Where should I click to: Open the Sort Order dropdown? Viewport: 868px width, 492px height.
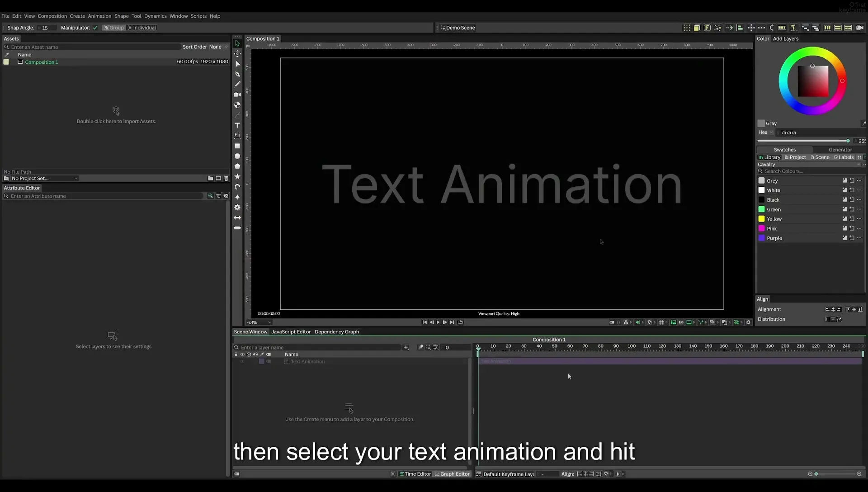pos(218,47)
